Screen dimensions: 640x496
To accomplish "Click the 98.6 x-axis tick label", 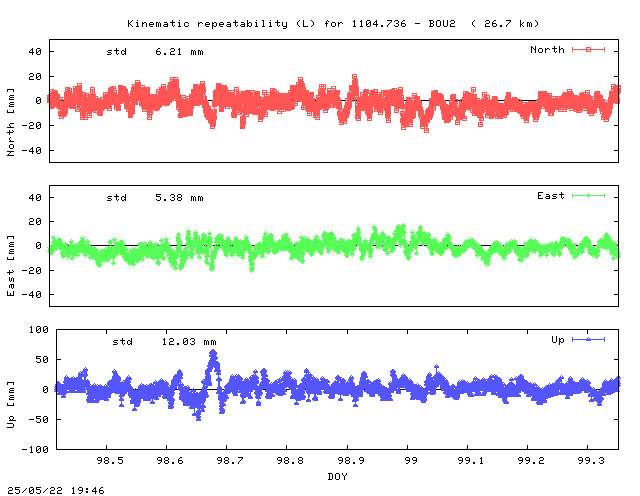I will [170, 461].
